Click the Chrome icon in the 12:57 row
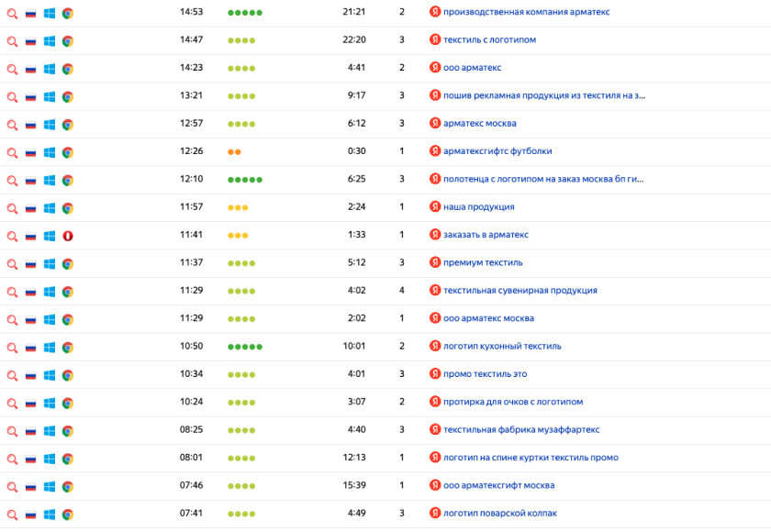Viewport: 771px width, 532px height. coord(68,124)
